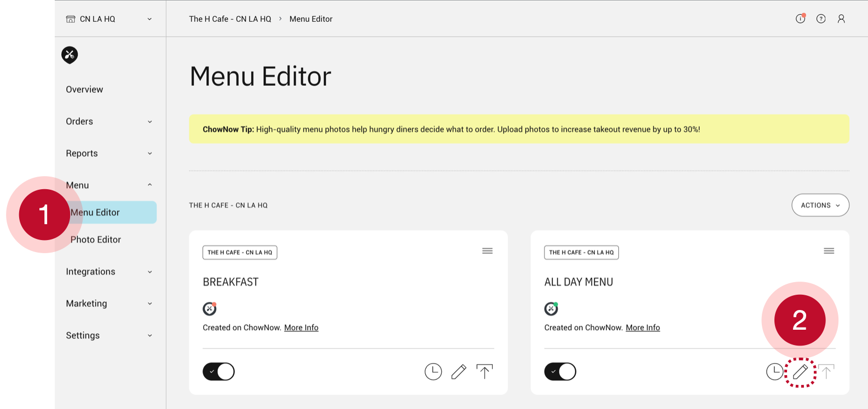Edit the Breakfast menu with pencil icon
The height and width of the screenshot is (409, 868).
(x=459, y=372)
